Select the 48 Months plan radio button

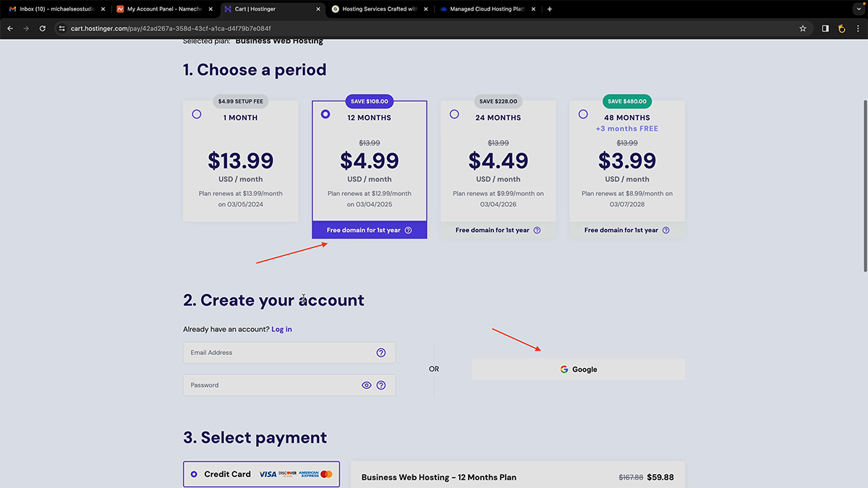583,114
